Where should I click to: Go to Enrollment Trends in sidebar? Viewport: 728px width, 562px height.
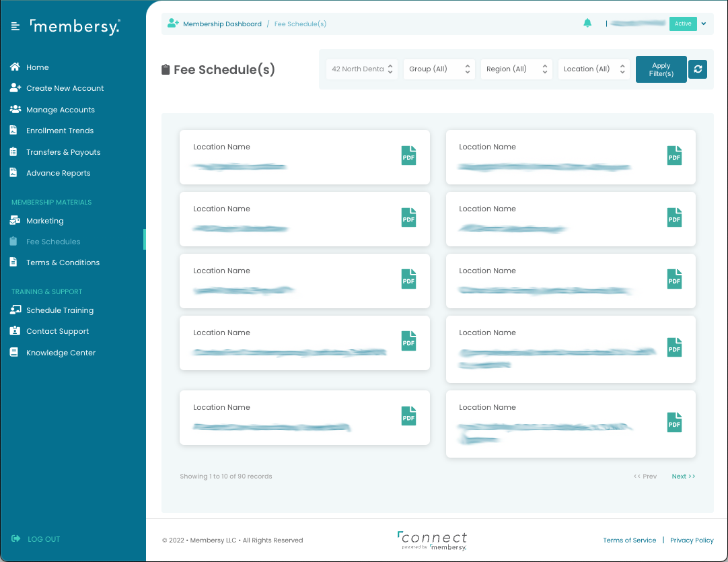click(x=59, y=131)
